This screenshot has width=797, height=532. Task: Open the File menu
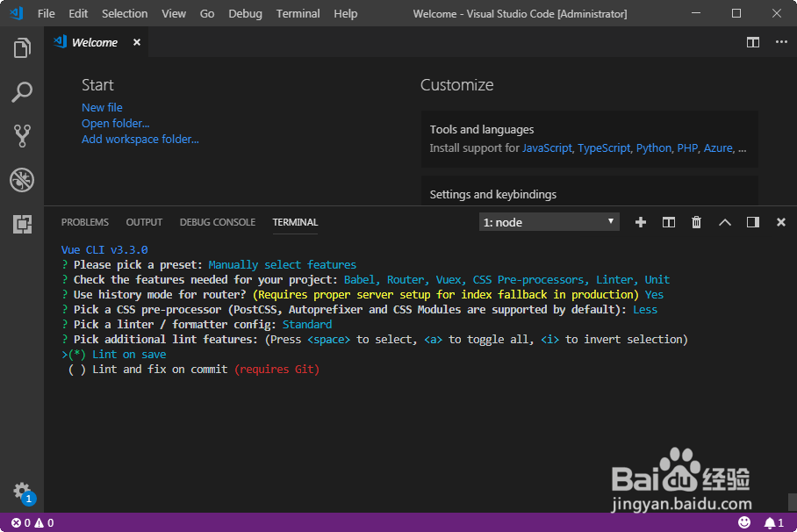[47, 14]
